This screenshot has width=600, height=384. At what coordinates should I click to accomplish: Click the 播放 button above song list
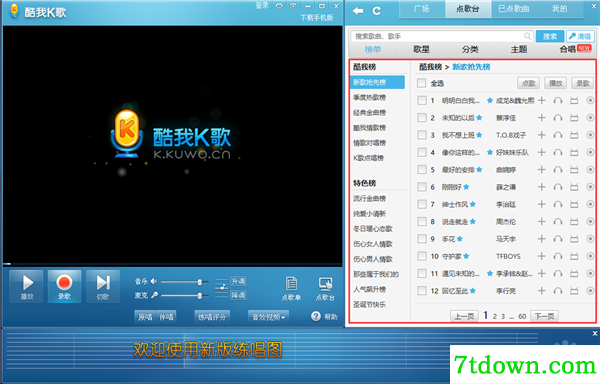tap(555, 83)
